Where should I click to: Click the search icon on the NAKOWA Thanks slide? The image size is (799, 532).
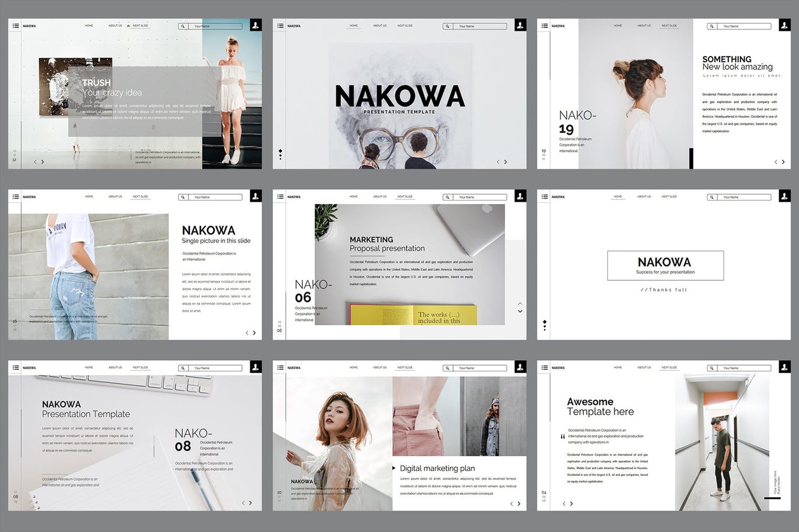(711, 196)
